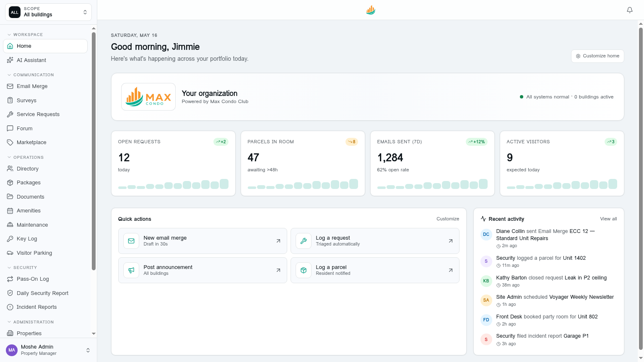
Task: Click the Max Condo logo in top bar
Action: click(x=371, y=10)
